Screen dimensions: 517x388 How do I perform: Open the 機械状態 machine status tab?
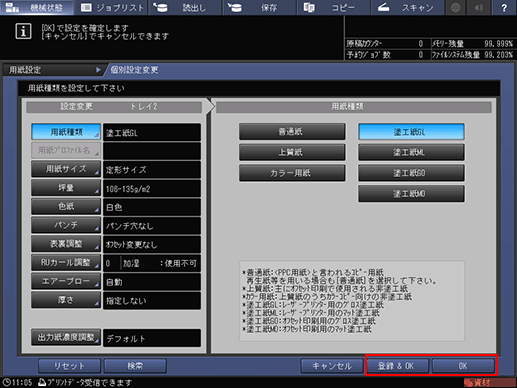point(37,7)
